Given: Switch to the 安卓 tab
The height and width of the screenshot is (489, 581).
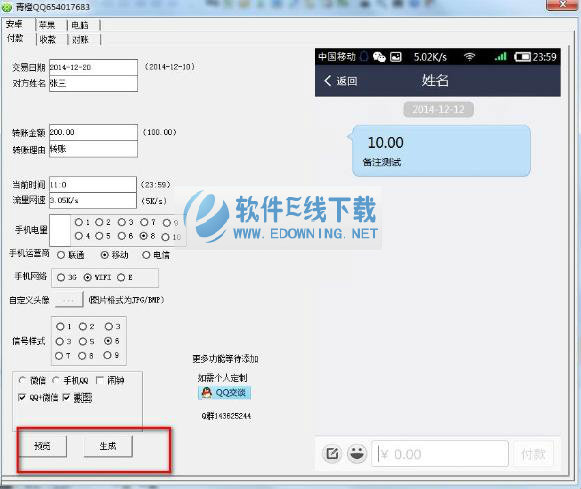Looking at the screenshot, I should coord(15,25).
